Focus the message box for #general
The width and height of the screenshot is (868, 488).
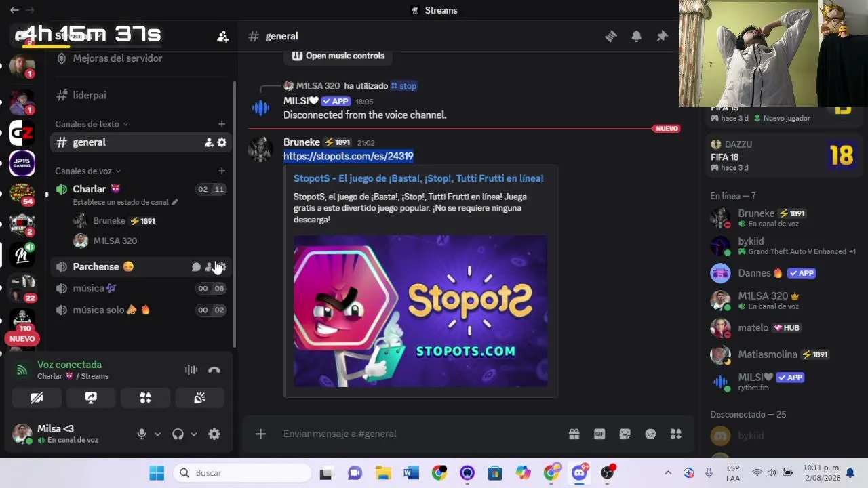pyautogui.click(x=420, y=434)
